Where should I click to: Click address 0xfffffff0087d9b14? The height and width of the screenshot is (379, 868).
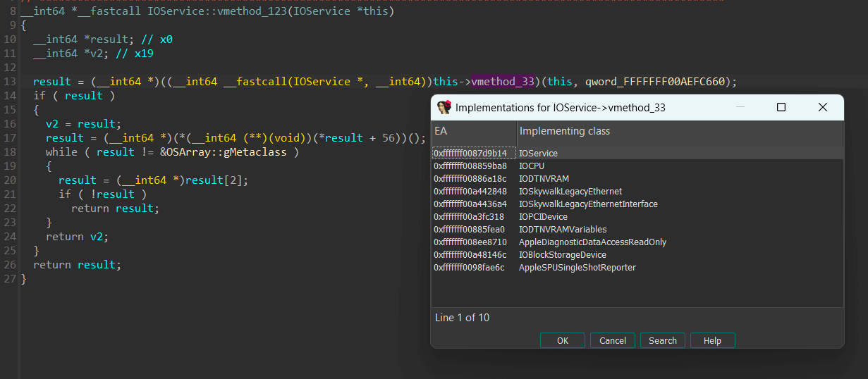tap(470, 153)
